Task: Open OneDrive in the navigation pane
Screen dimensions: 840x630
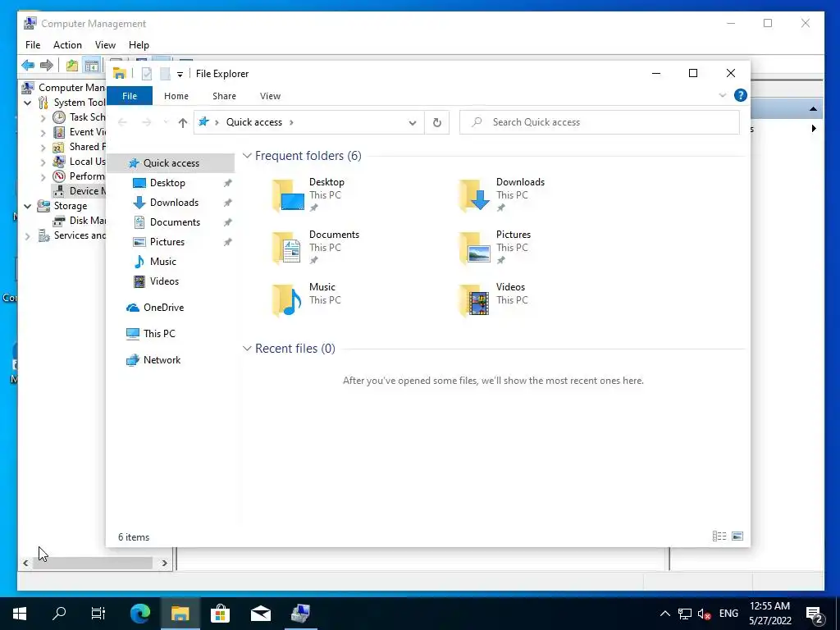Action: point(163,308)
